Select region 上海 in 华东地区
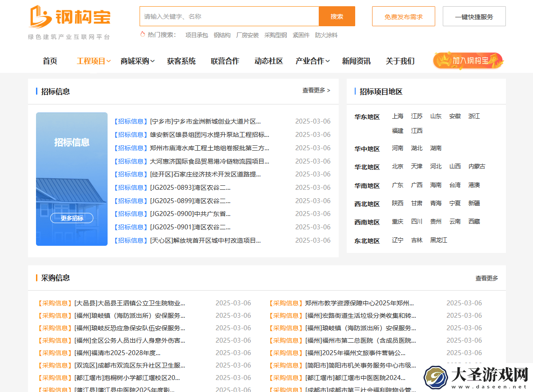Screen dimensions: 533x392 (x=397, y=116)
